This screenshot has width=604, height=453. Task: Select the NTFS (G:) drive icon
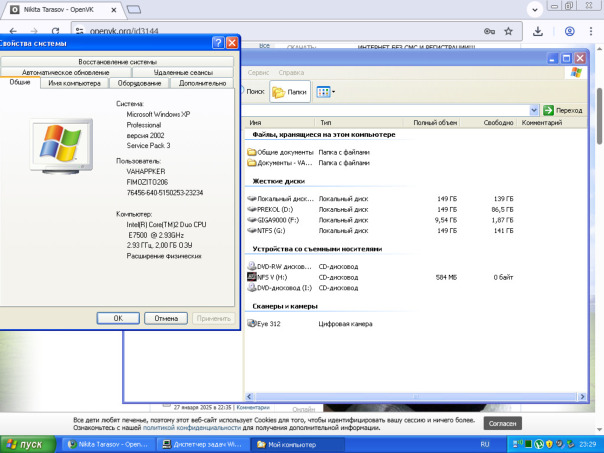(252, 230)
